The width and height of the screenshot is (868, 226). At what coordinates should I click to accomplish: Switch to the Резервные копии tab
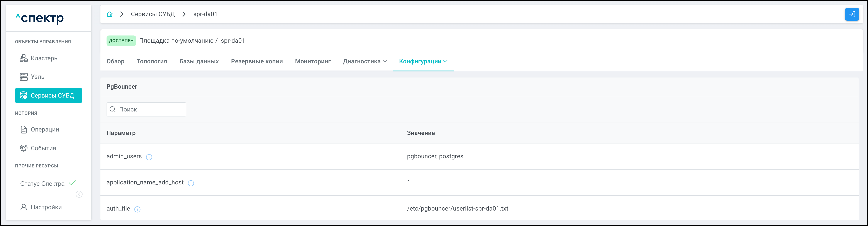[x=257, y=61]
